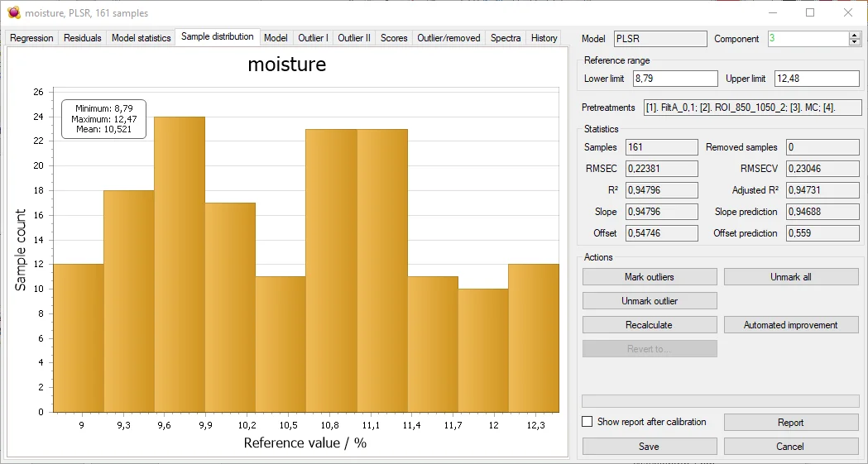Enable Show report after calibration checkbox
The height and width of the screenshot is (464, 868).
[x=587, y=422]
